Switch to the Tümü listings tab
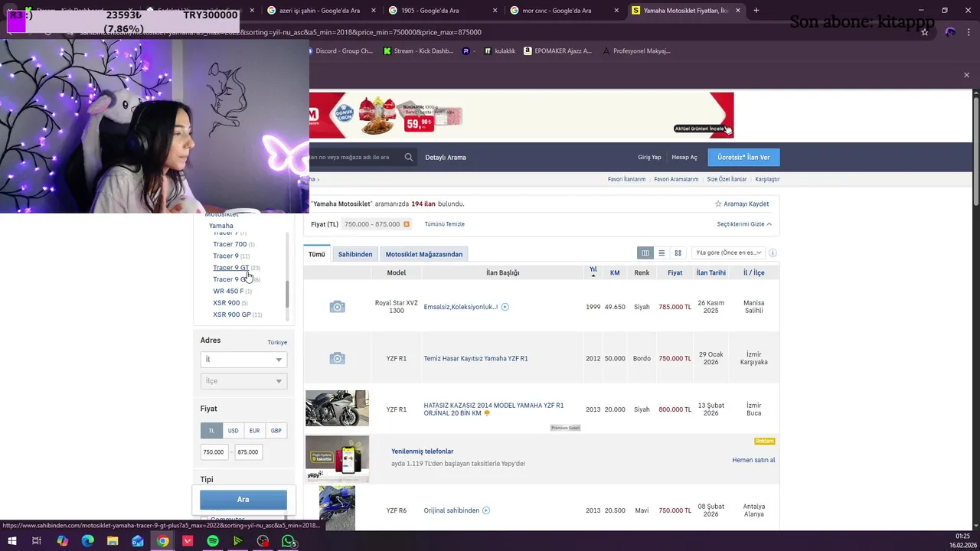The width and height of the screenshot is (980, 551). pos(316,254)
